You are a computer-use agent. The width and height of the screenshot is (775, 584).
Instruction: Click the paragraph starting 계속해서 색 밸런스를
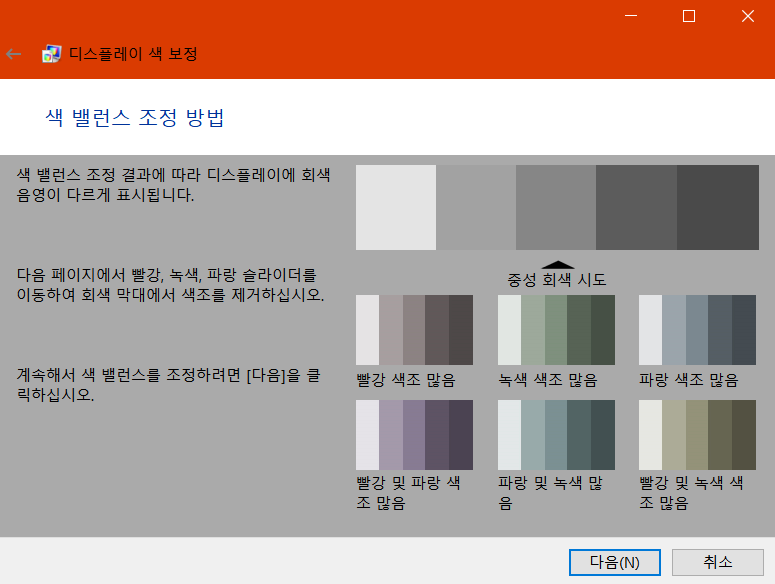pyautogui.click(x=169, y=385)
